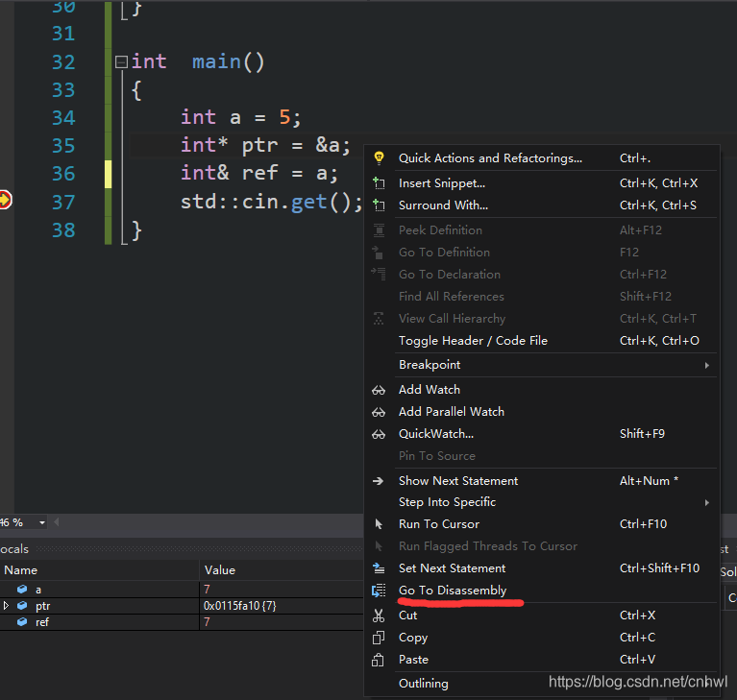Click the variable icon beside 'a' in Locals

(x=22, y=590)
